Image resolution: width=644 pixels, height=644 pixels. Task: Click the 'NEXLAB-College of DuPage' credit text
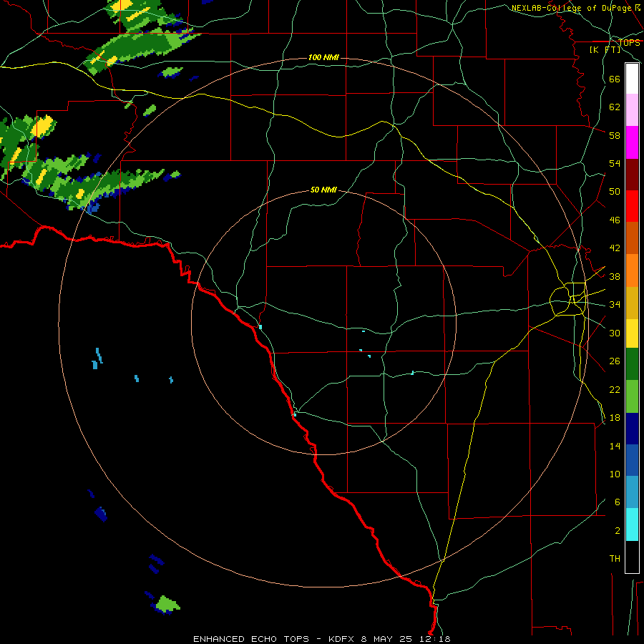pyautogui.click(x=572, y=8)
